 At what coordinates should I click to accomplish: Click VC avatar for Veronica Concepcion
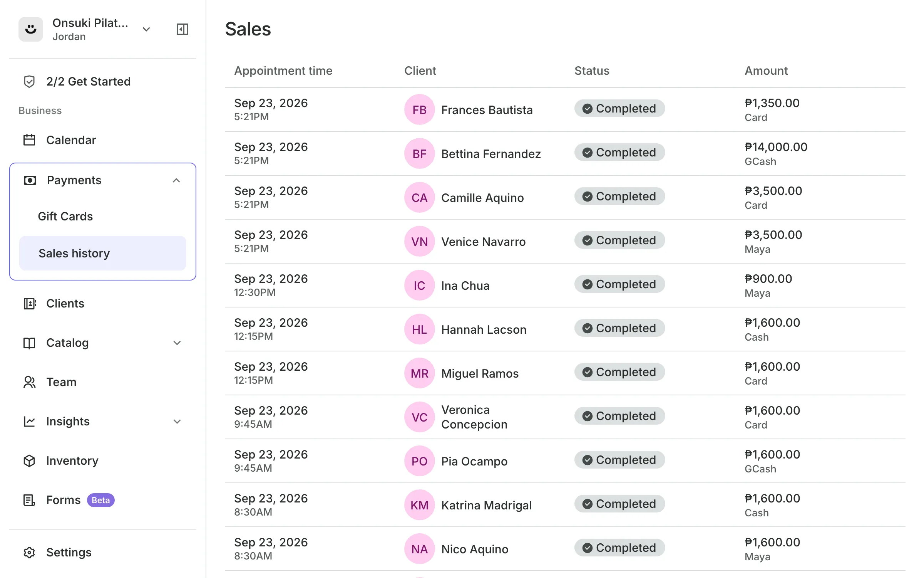[x=420, y=417]
